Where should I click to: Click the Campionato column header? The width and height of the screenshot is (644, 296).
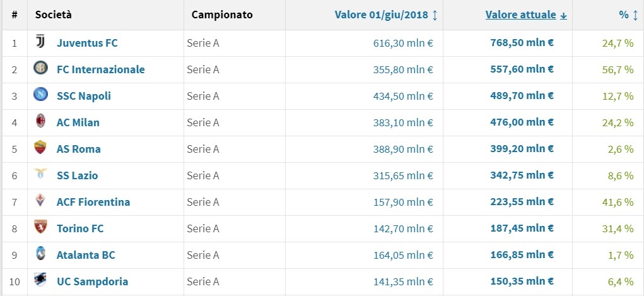click(x=222, y=15)
